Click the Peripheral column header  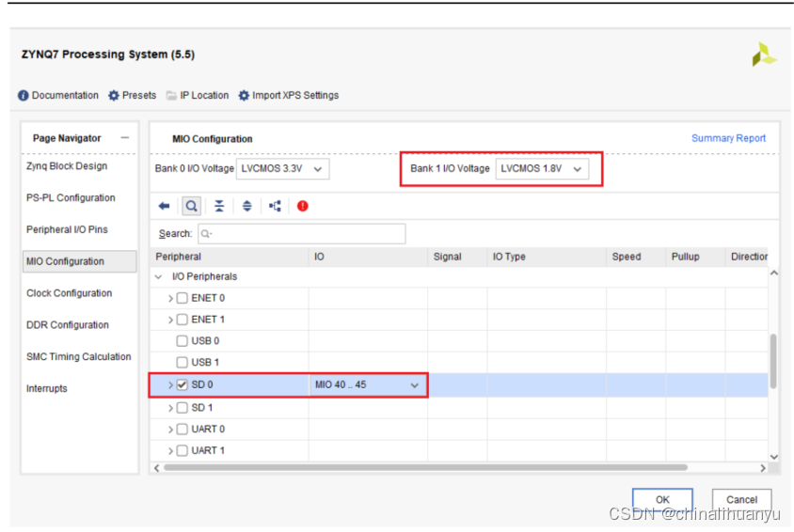[230, 257]
